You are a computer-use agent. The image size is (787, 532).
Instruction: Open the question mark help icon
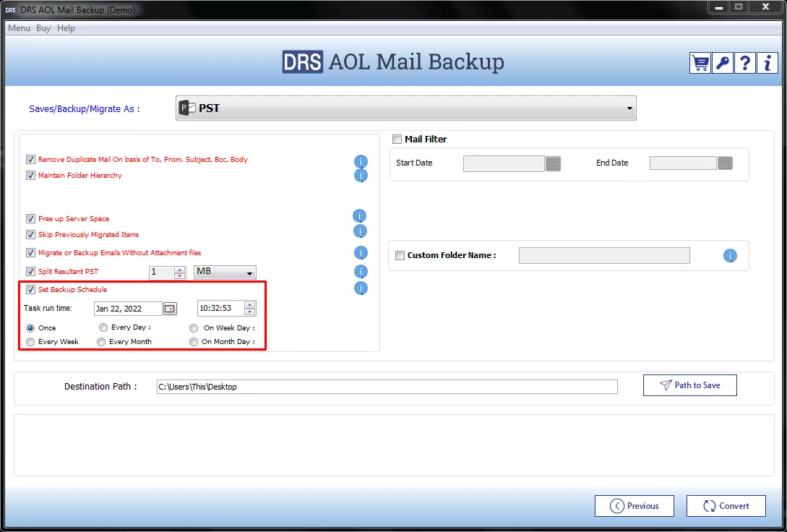click(x=745, y=63)
